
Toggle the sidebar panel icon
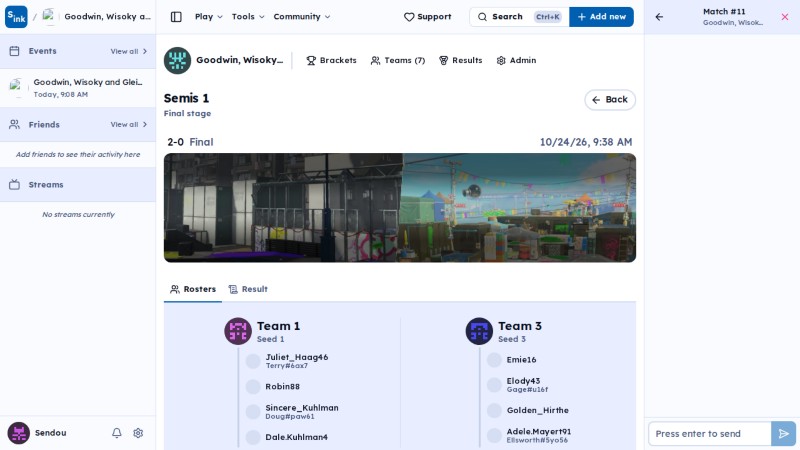[x=176, y=17]
